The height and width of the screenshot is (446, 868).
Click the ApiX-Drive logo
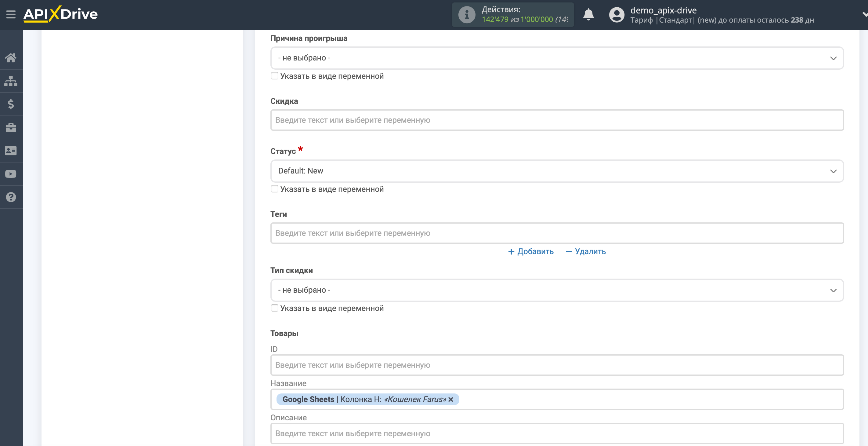click(61, 14)
